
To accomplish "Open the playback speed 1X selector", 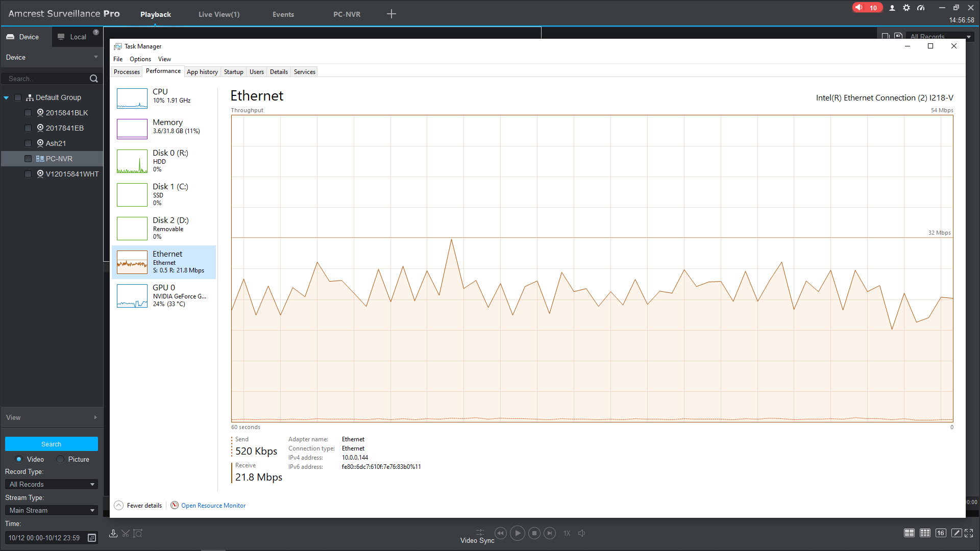I will pyautogui.click(x=567, y=533).
